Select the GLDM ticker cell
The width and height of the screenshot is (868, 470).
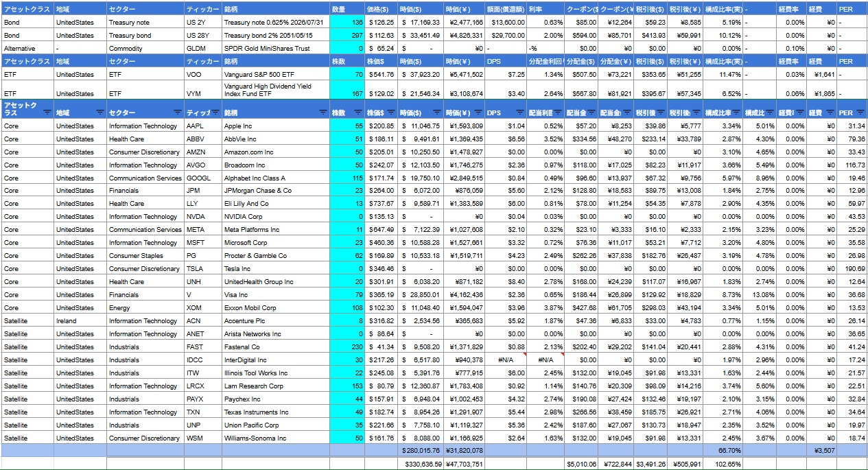(x=203, y=49)
